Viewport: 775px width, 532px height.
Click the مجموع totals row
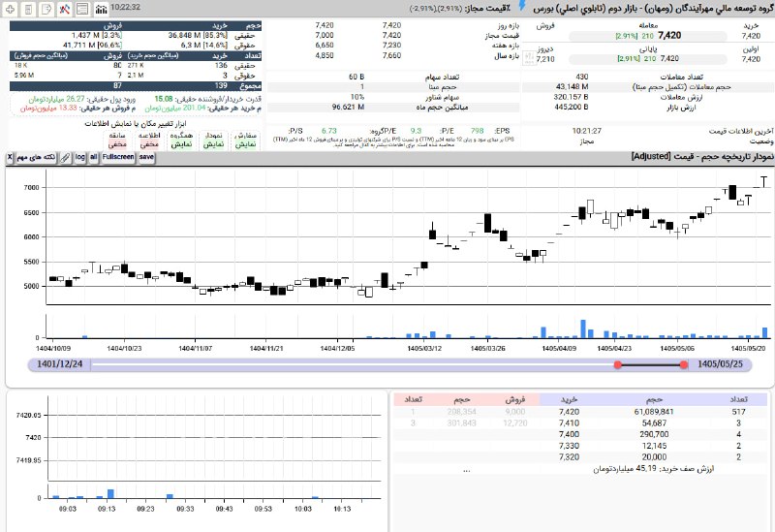point(136,86)
